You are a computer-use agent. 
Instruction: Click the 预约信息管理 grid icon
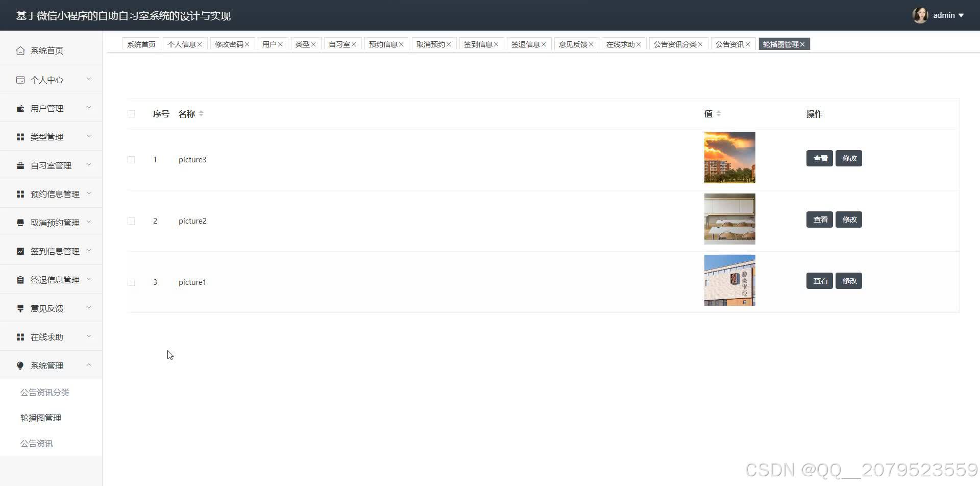pos(20,194)
